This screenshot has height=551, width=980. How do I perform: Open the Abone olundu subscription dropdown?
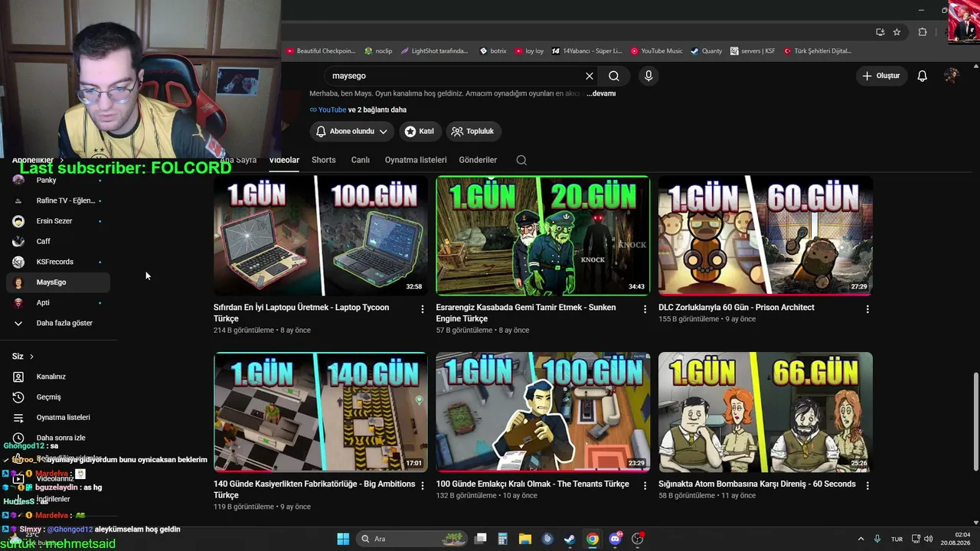(352, 132)
